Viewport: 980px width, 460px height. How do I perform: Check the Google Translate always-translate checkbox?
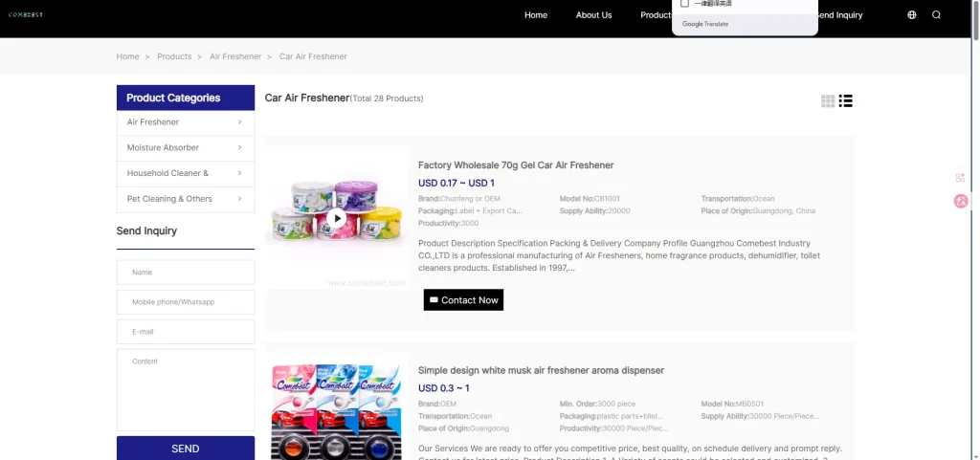click(684, 4)
